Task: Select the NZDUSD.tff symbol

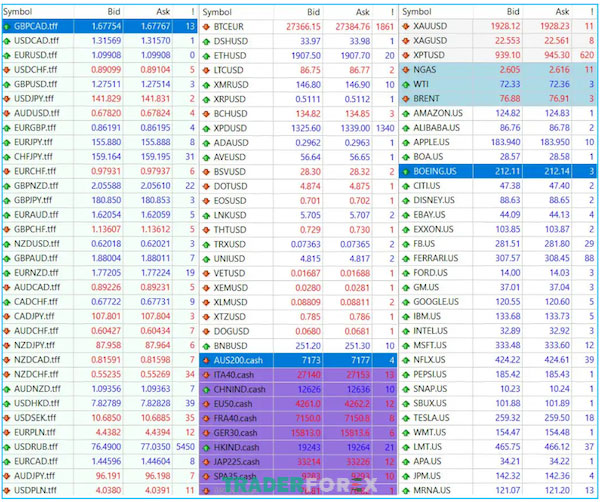Action: [37, 244]
